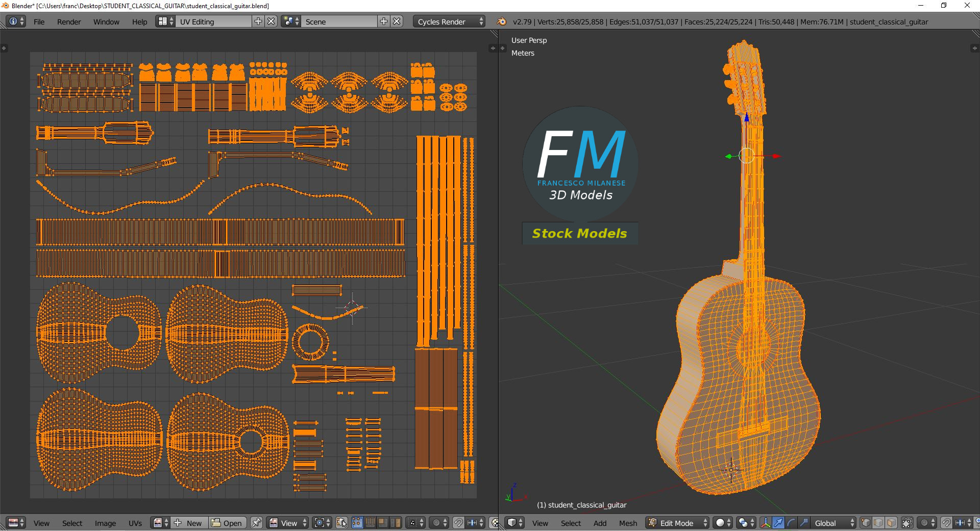Toggle UV sync selection button

pyautogui.click(x=342, y=523)
